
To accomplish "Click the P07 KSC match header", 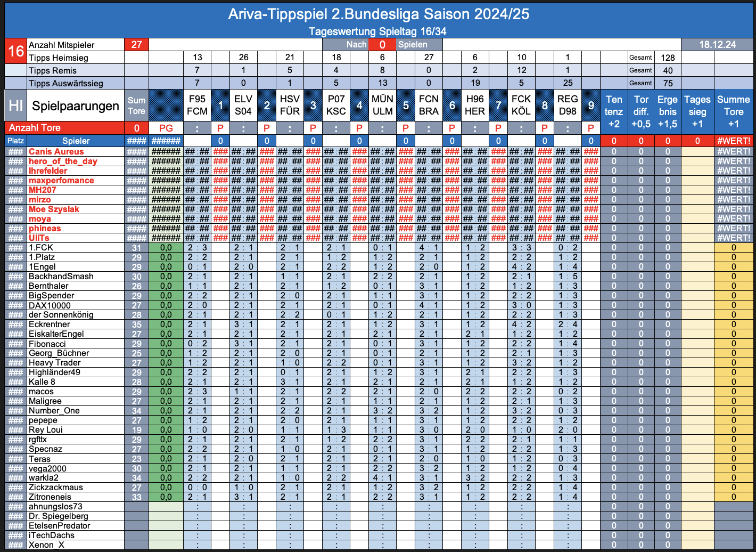I will (336, 105).
